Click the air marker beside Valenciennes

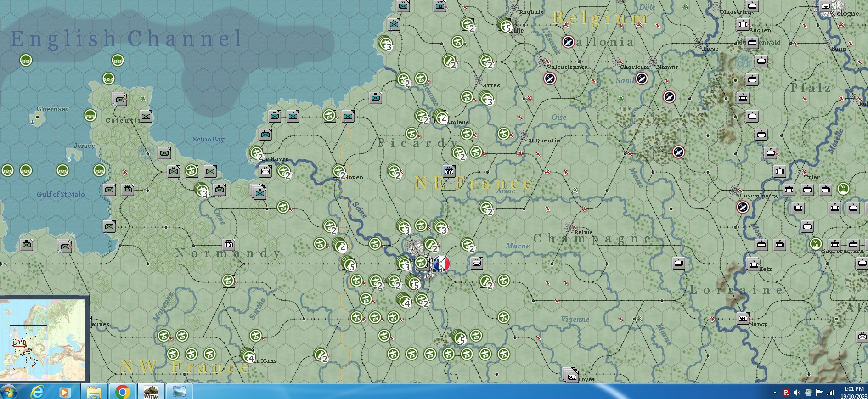[x=550, y=79]
